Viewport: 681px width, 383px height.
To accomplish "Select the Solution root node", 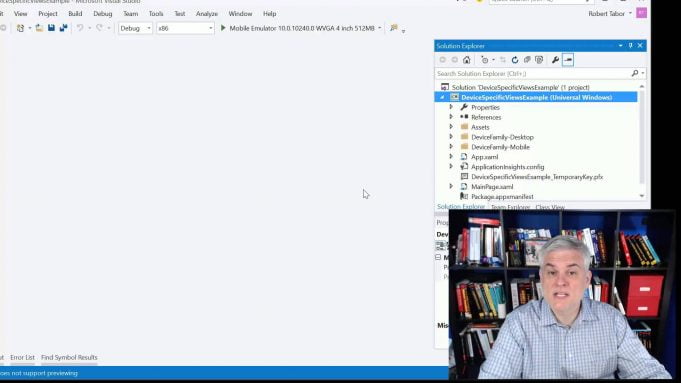I will (x=520, y=87).
